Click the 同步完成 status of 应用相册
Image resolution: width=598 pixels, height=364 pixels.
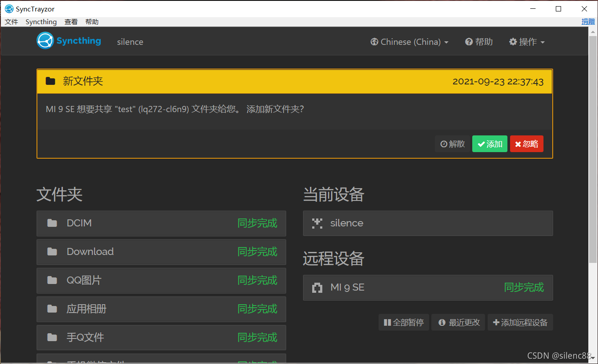click(257, 309)
